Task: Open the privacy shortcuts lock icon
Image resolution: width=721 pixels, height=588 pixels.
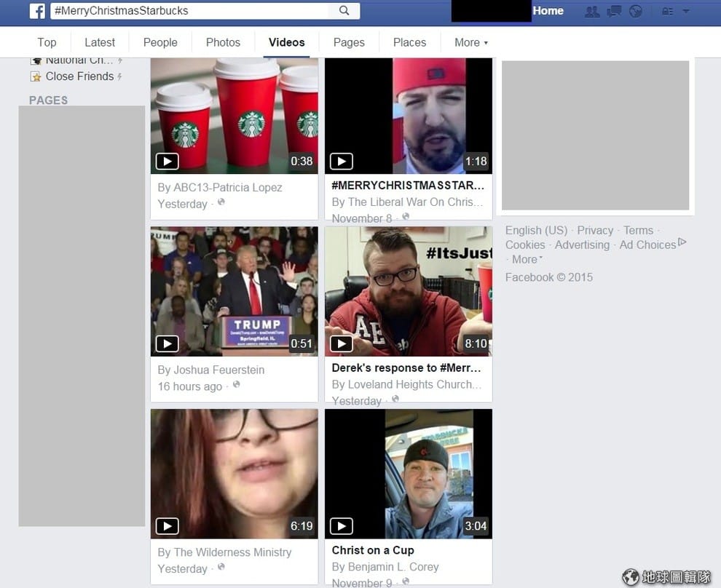Action: click(x=667, y=12)
